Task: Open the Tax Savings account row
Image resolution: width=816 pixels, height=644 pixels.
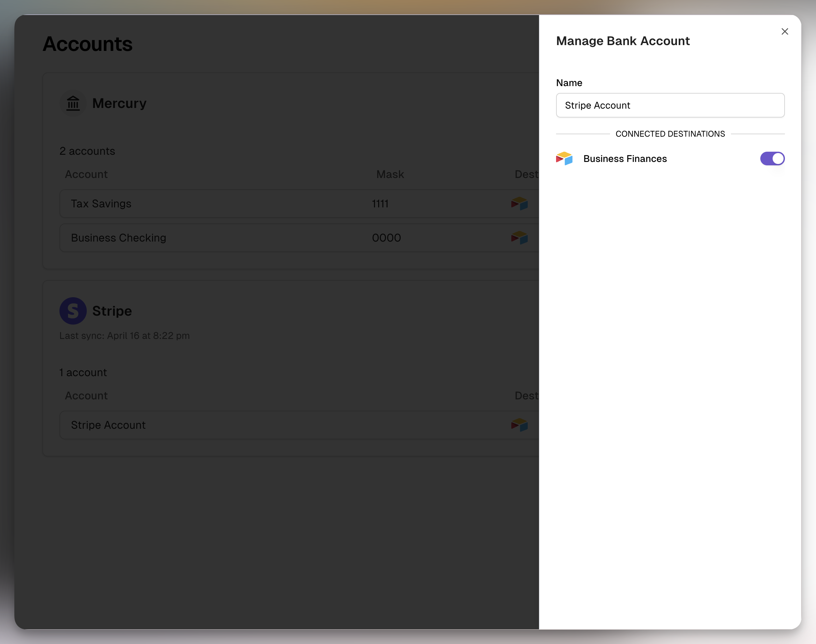Action: [101, 204]
